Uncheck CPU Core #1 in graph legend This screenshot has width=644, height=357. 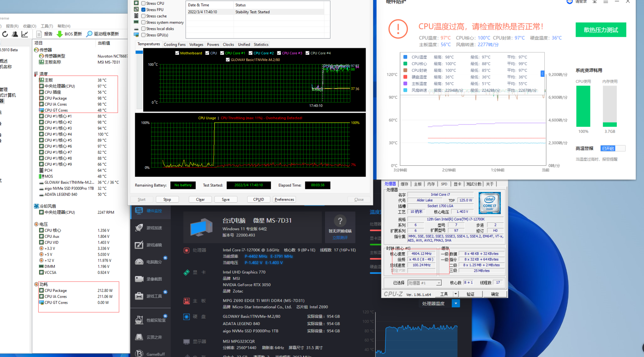point(222,53)
